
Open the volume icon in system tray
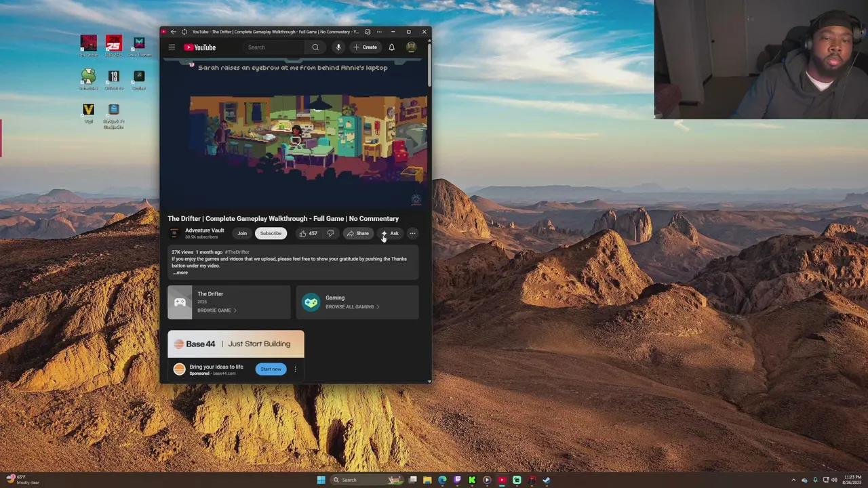pos(835,480)
